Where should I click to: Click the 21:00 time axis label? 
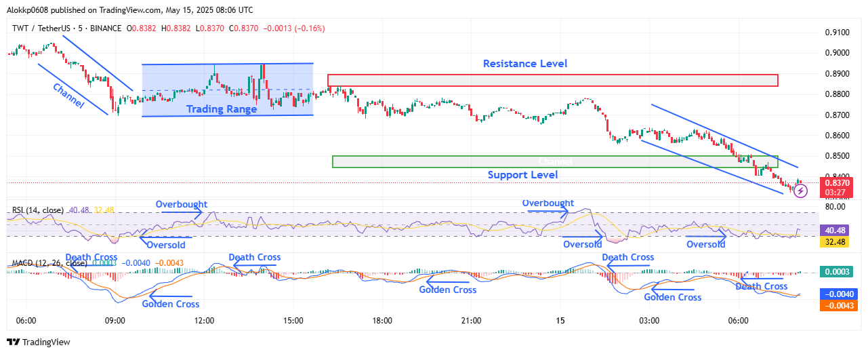471,320
